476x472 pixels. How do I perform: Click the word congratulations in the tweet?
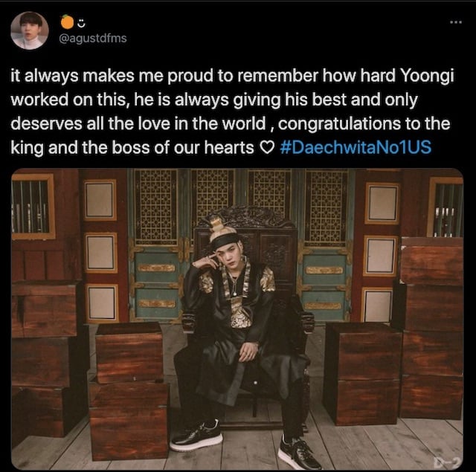click(339, 124)
